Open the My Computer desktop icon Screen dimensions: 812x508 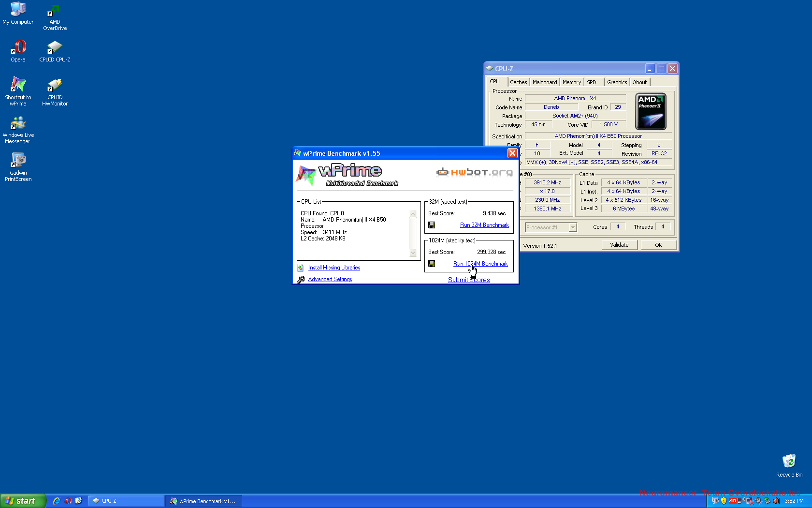click(18, 13)
